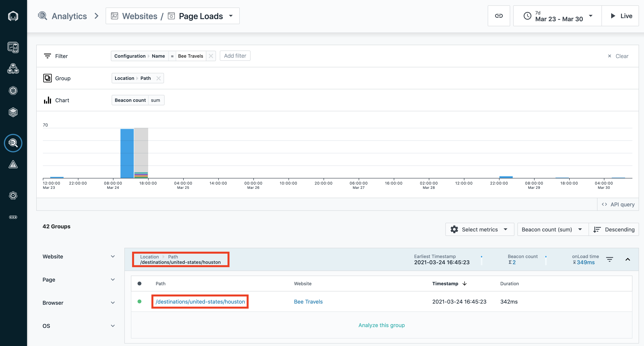Viewport: 644px width, 346px height.
Task: Open Websites & Mobile Apps sidebar icon
Action: [x=13, y=47]
